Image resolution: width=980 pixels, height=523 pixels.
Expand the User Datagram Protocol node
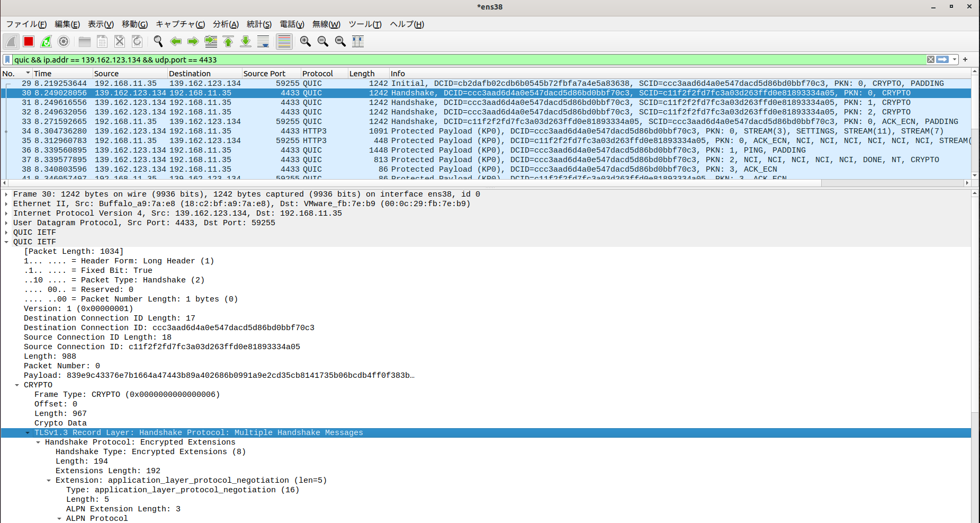pos(7,223)
